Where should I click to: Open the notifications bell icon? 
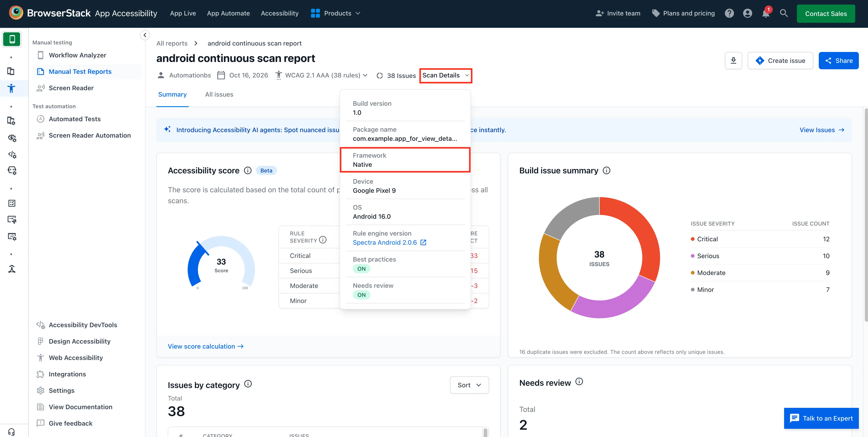pos(766,13)
